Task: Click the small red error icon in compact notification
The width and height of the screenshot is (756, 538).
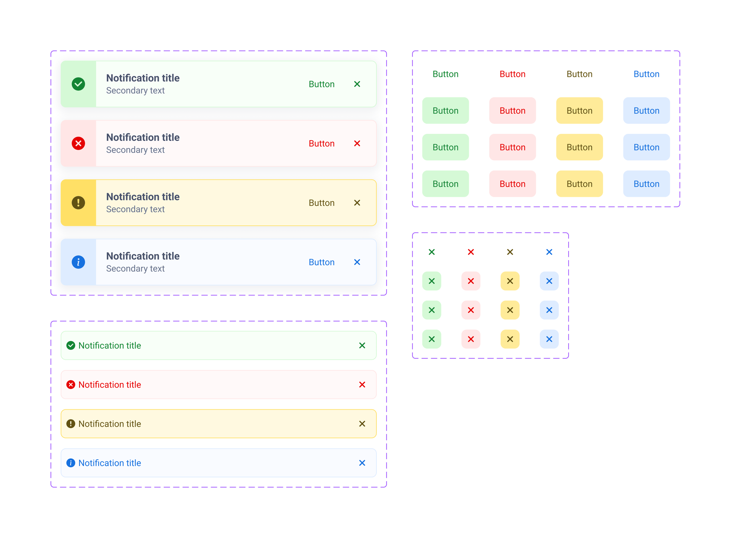Action: click(71, 385)
